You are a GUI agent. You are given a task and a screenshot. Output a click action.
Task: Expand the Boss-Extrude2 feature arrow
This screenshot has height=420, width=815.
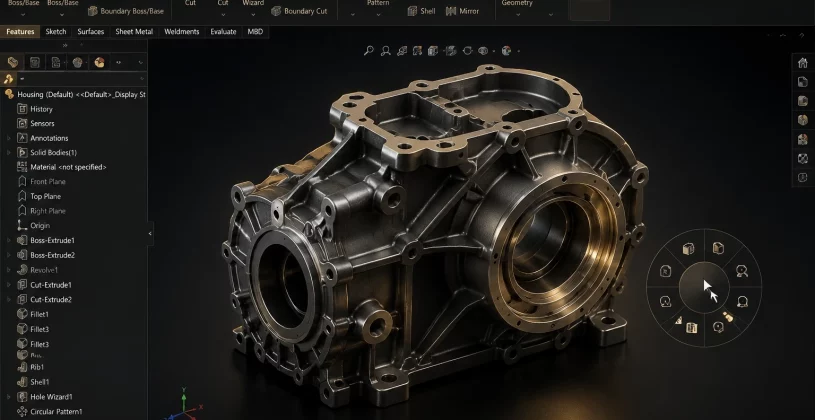(x=8, y=255)
